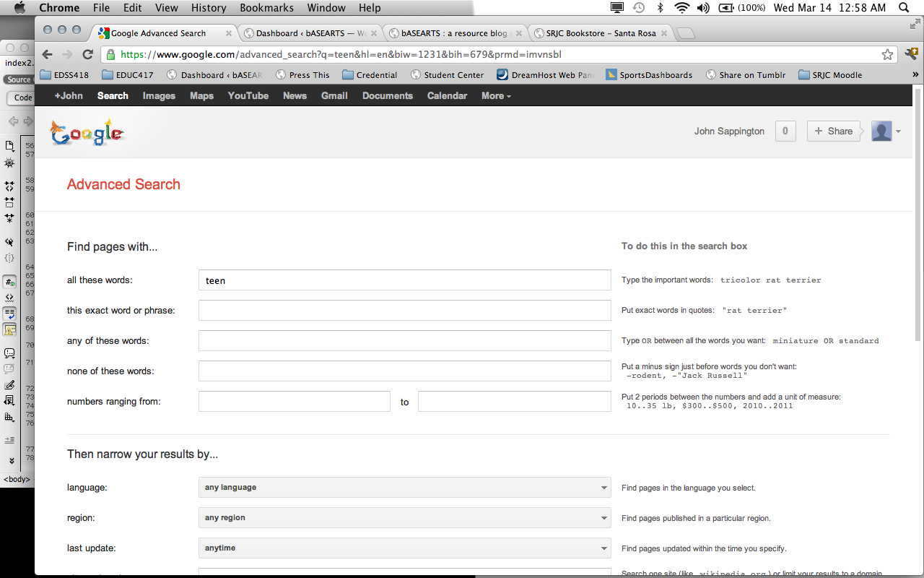
Task: Click Chrome's forward arrow button
Action: click(x=68, y=55)
